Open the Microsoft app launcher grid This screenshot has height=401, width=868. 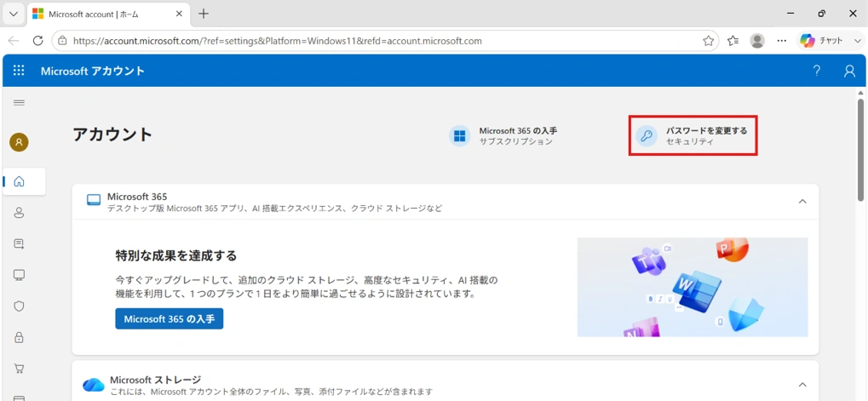pos(19,71)
